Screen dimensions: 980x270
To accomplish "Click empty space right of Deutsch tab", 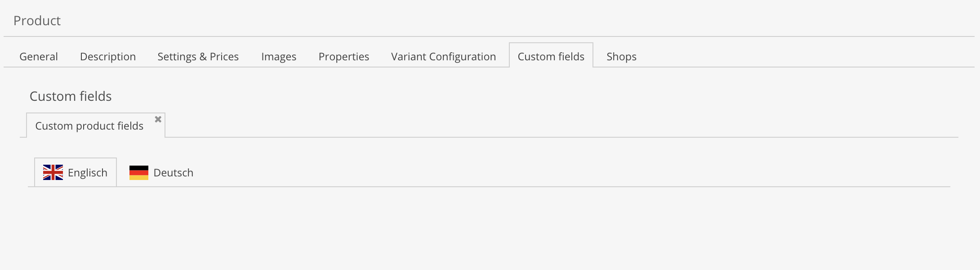I will click(539, 173).
